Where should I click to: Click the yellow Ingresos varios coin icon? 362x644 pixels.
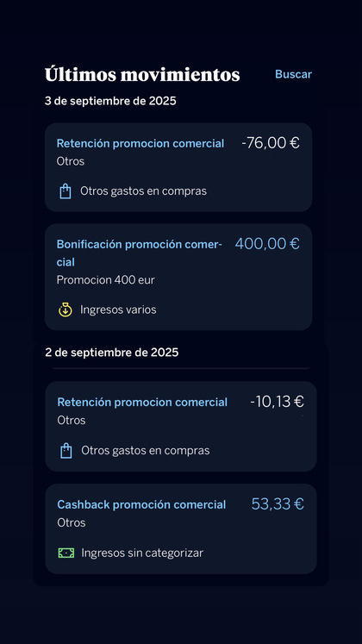[66, 309]
